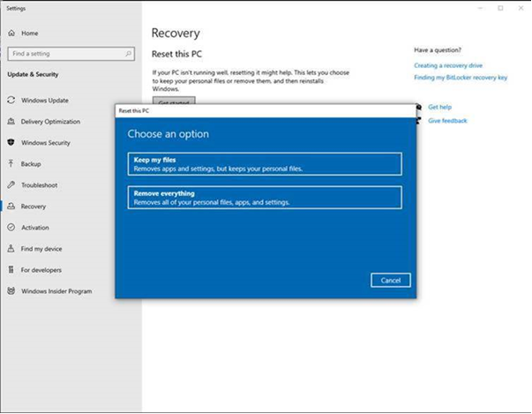Click the Find my device icon

click(x=11, y=248)
